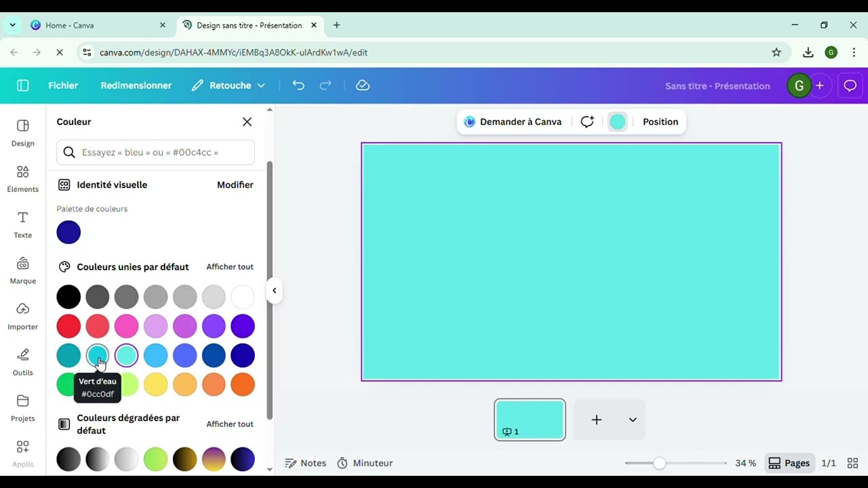Open the comments speech bubble icon

(850, 86)
